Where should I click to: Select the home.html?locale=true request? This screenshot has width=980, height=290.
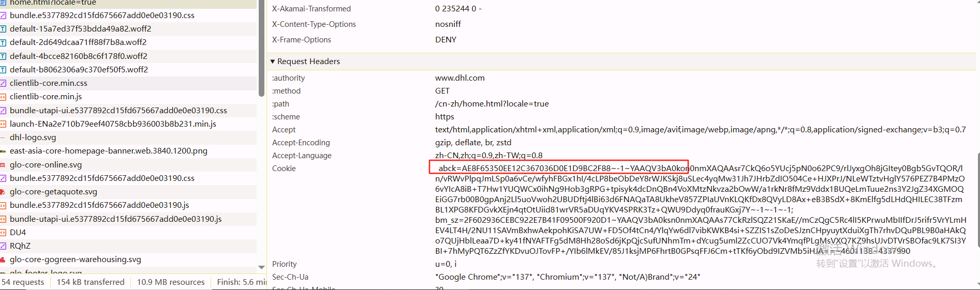tap(128, 3)
